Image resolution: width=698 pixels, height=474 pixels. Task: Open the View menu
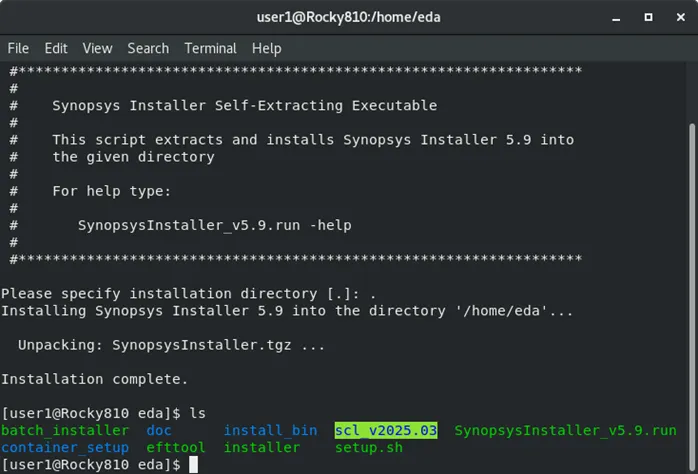97,48
